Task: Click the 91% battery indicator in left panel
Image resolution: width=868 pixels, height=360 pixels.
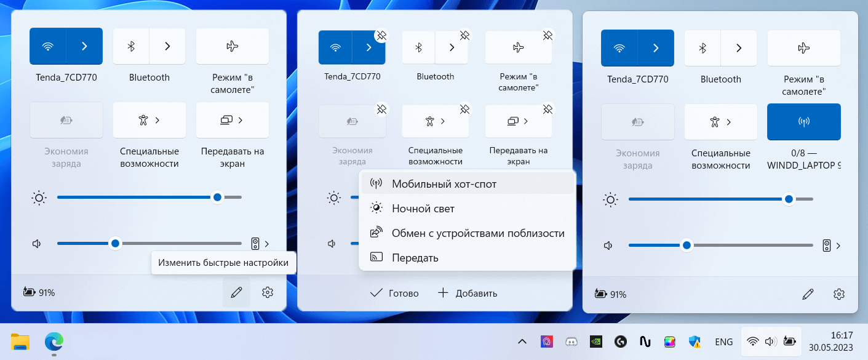Action: [39, 292]
